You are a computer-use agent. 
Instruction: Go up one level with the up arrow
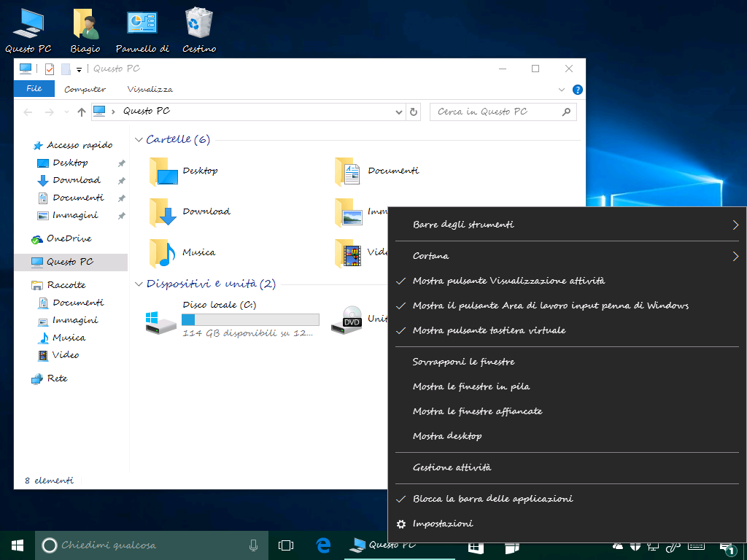pyautogui.click(x=82, y=112)
